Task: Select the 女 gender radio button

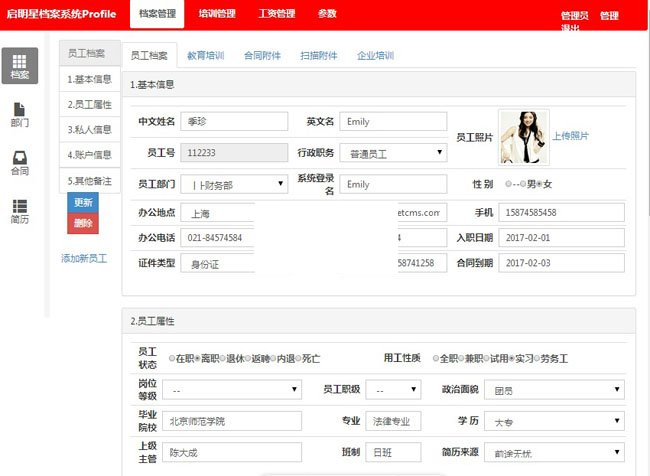Action: [542, 184]
